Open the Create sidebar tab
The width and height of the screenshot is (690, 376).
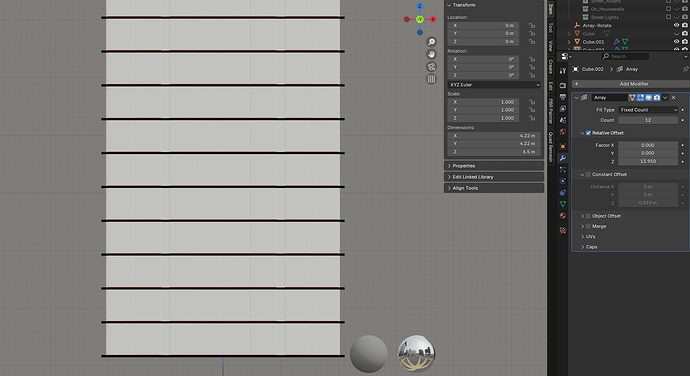coord(551,66)
